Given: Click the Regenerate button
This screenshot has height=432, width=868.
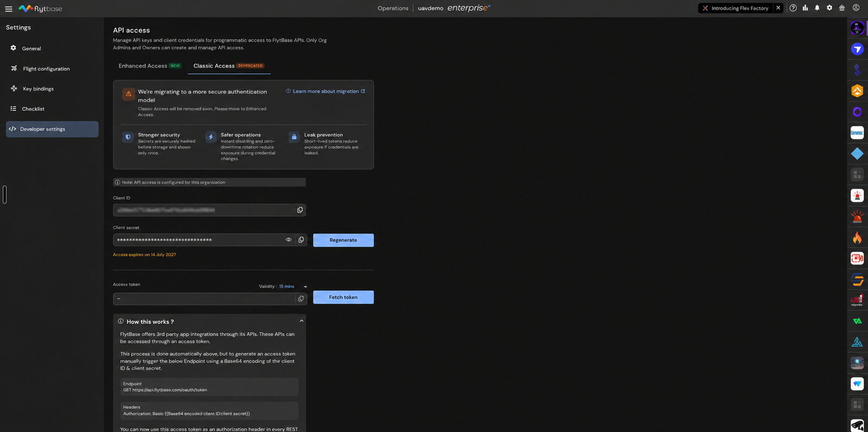Looking at the screenshot, I should point(343,240).
